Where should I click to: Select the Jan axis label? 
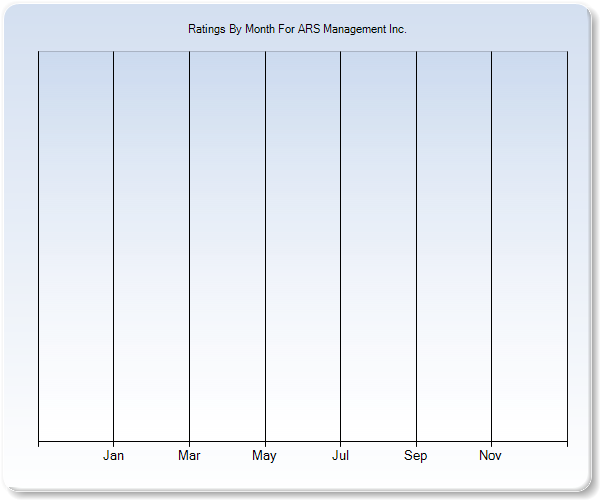coord(113,455)
